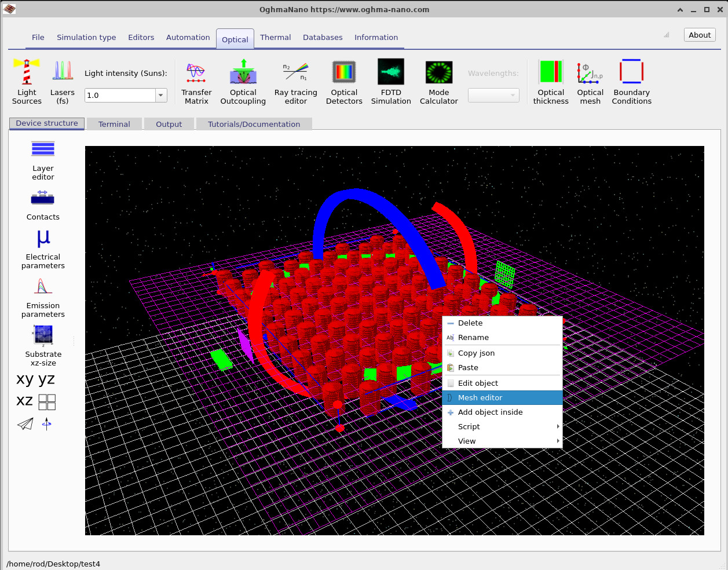
Task: Switch to the Terminal tab
Action: (x=114, y=124)
